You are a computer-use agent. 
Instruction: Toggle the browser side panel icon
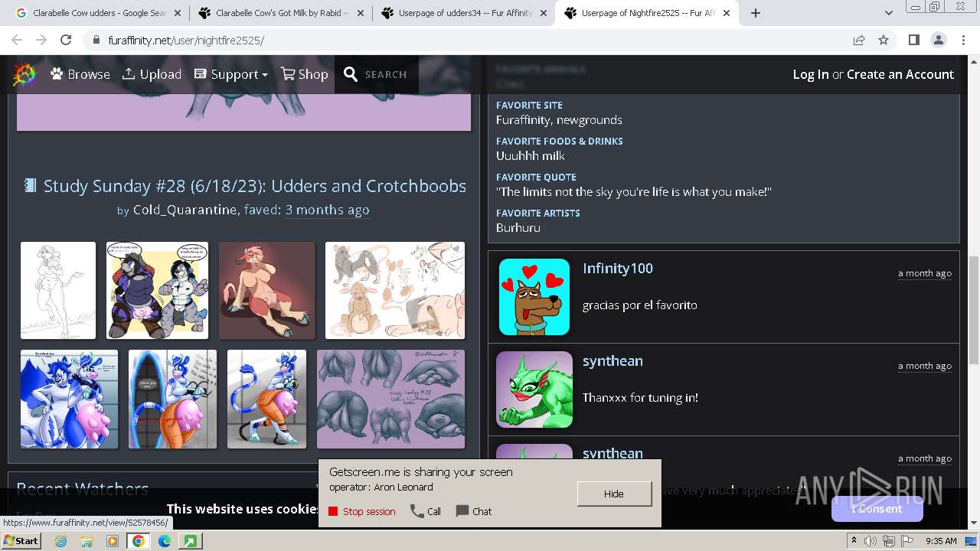913,40
